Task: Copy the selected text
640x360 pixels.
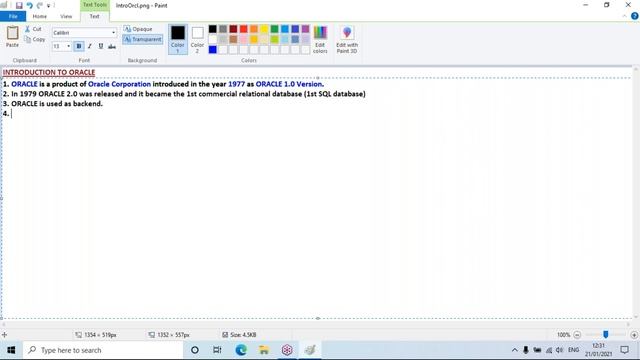Action: [x=34, y=39]
